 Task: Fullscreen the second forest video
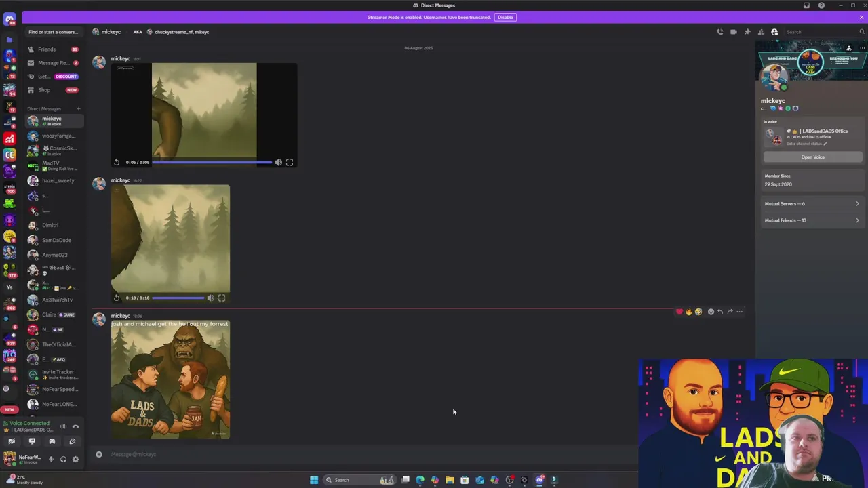tap(222, 298)
